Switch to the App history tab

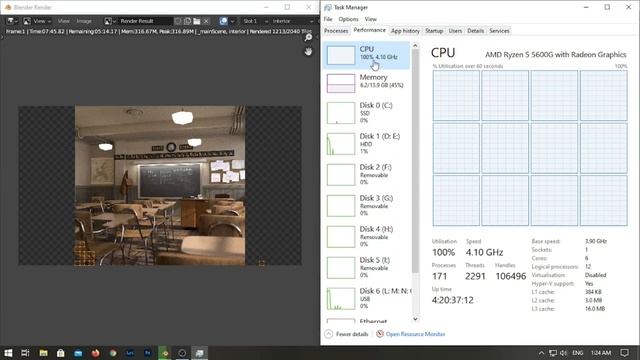tap(405, 31)
